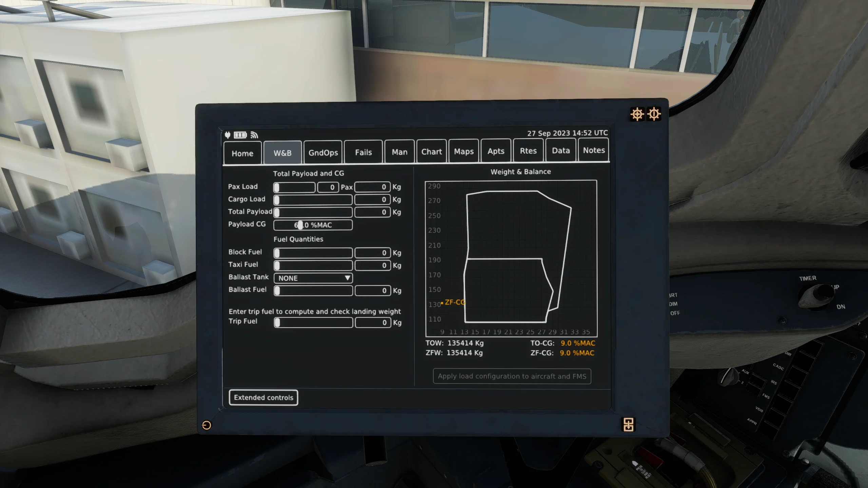
Task: Click the Extended controls button
Action: pyautogui.click(x=263, y=397)
